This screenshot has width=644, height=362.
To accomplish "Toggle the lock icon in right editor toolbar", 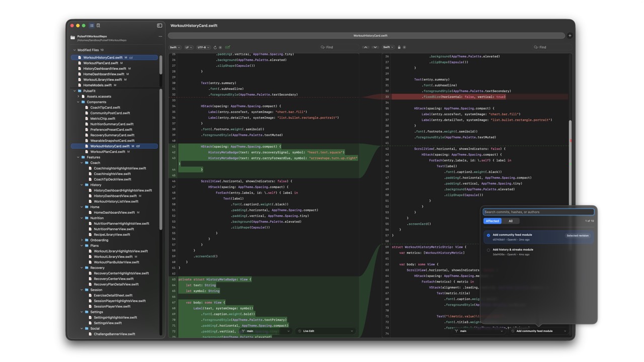I will tap(399, 47).
